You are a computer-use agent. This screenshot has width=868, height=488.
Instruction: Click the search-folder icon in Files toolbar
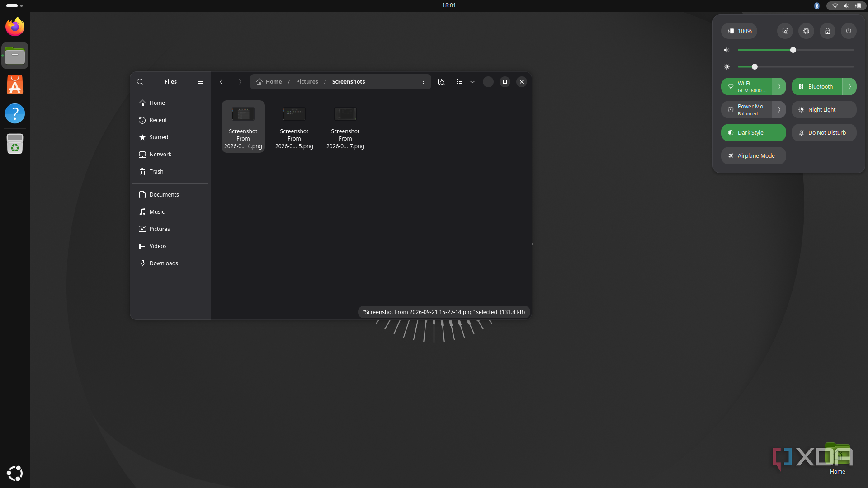pos(442,82)
